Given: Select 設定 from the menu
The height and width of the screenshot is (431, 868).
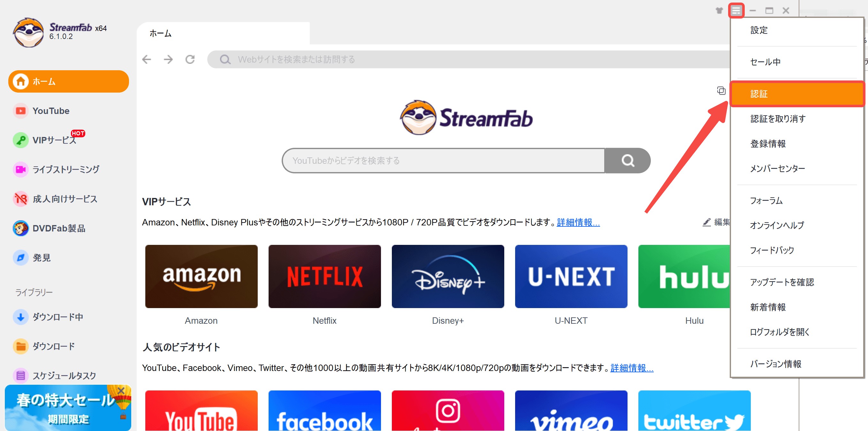Looking at the screenshot, I should (x=797, y=30).
